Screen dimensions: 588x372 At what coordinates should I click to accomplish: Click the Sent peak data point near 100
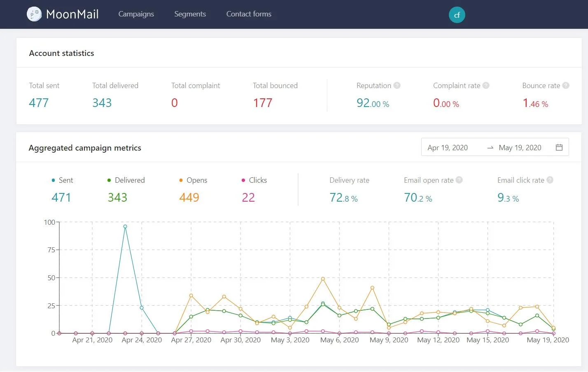pyautogui.click(x=125, y=226)
